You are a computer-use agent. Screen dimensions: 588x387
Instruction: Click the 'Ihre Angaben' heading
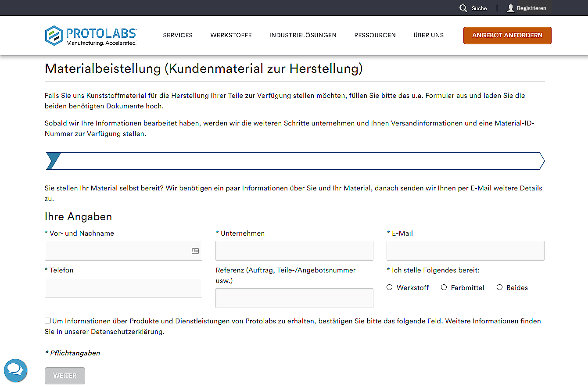point(78,217)
